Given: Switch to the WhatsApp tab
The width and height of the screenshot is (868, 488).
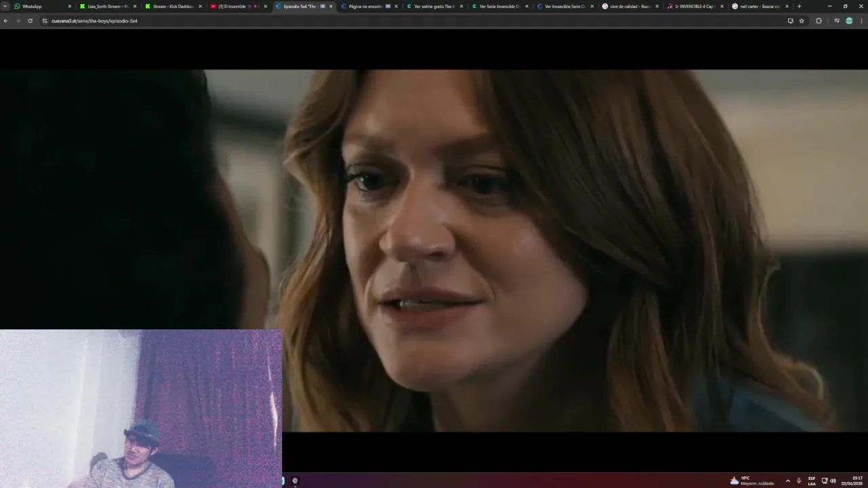Looking at the screenshot, I should (42, 6).
